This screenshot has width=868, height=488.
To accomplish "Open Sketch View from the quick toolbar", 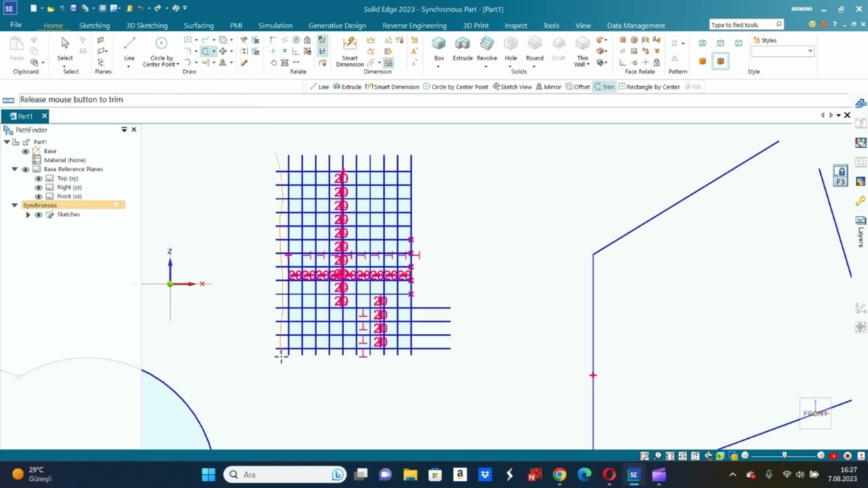I will coord(512,87).
